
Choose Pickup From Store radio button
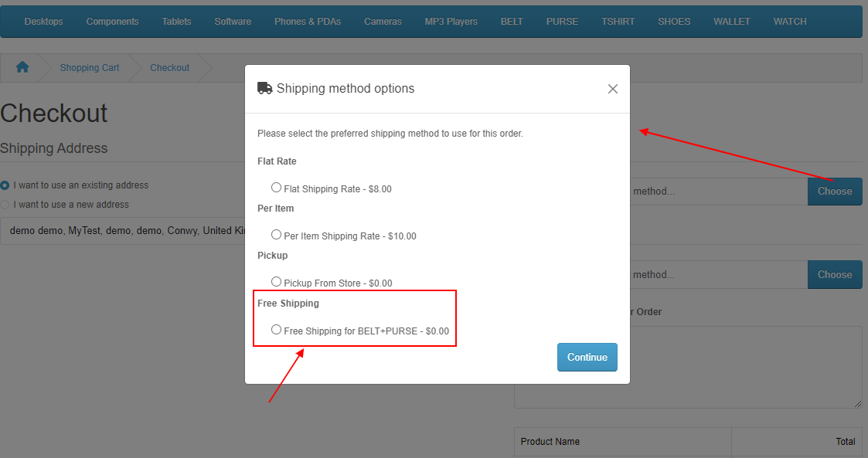click(276, 282)
